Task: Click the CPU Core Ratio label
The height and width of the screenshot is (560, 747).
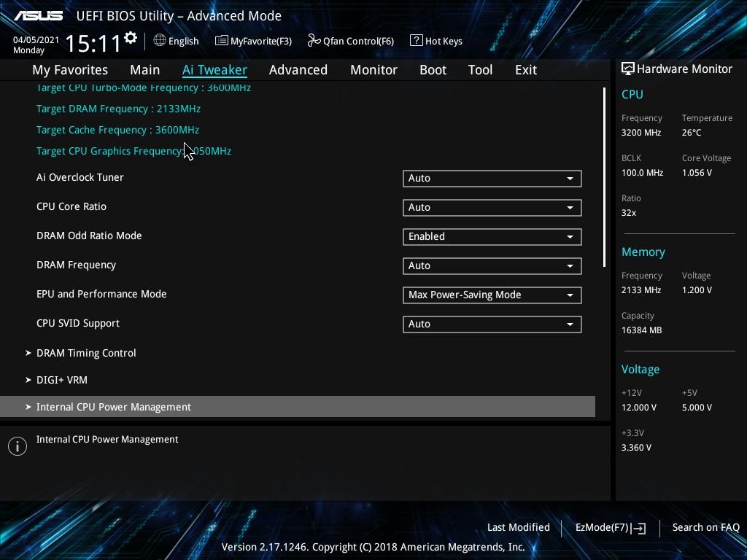Action: (71, 206)
